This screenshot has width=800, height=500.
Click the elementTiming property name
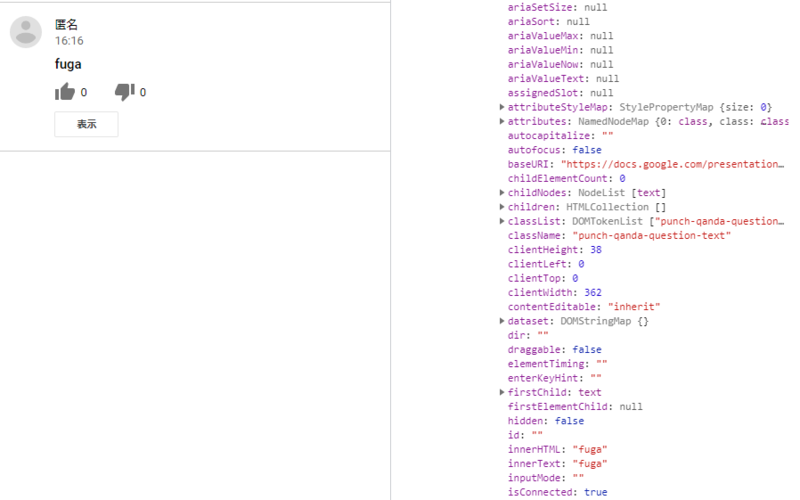tap(545, 364)
